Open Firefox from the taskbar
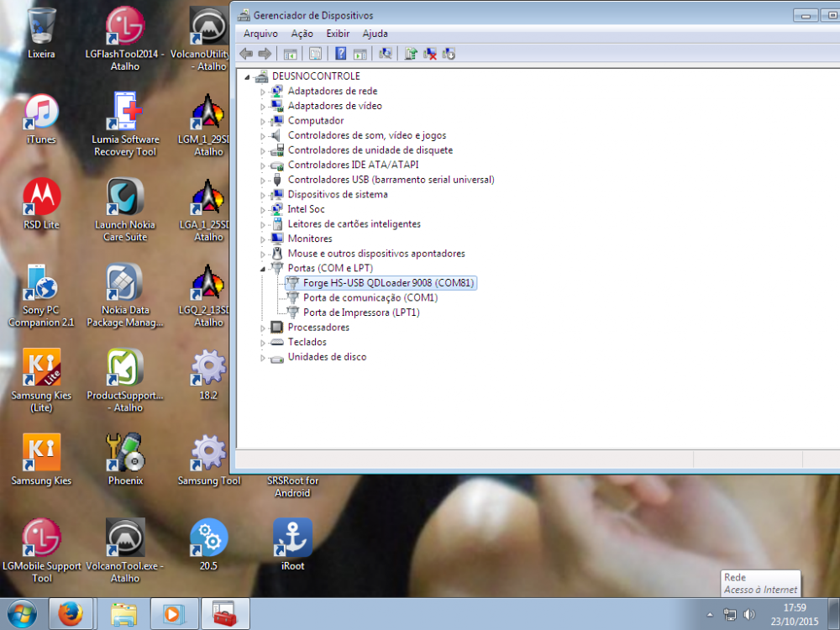840x630 pixels. tap(71, 614)
